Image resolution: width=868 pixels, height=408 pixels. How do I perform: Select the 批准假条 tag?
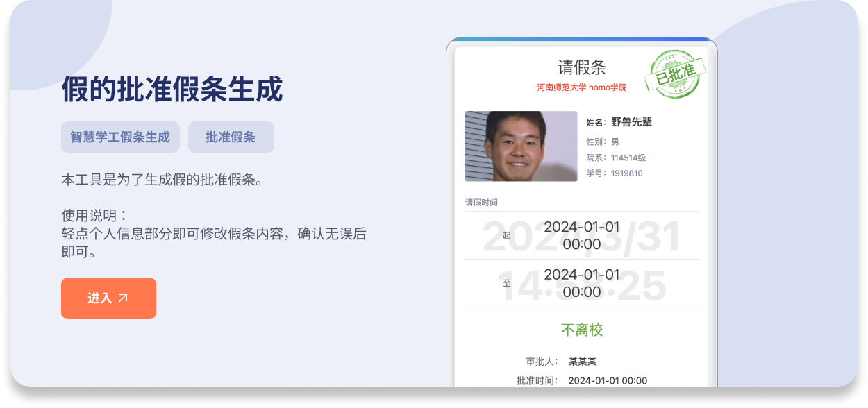(231, 137)
